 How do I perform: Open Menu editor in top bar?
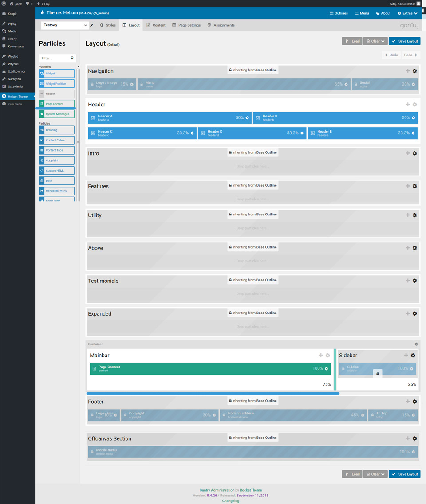[362, 13]
